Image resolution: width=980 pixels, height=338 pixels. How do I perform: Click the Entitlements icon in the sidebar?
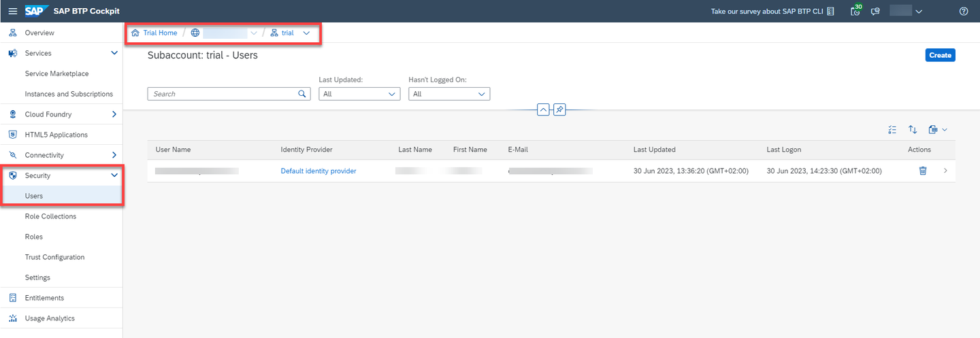pyautogui.click(x=13, y=298)
